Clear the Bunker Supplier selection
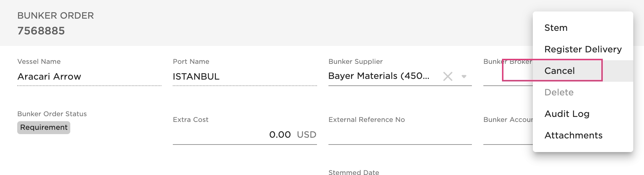This screenshot has height=175, width=644. [448, 76]
